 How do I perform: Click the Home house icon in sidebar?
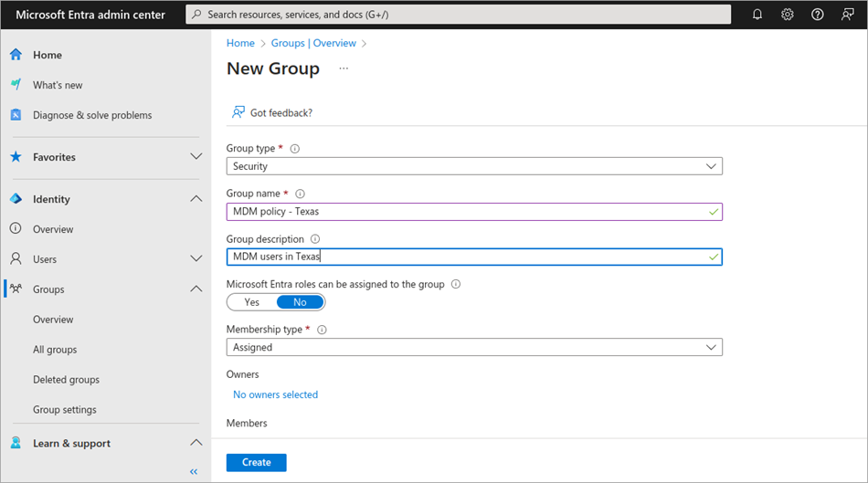16,55
